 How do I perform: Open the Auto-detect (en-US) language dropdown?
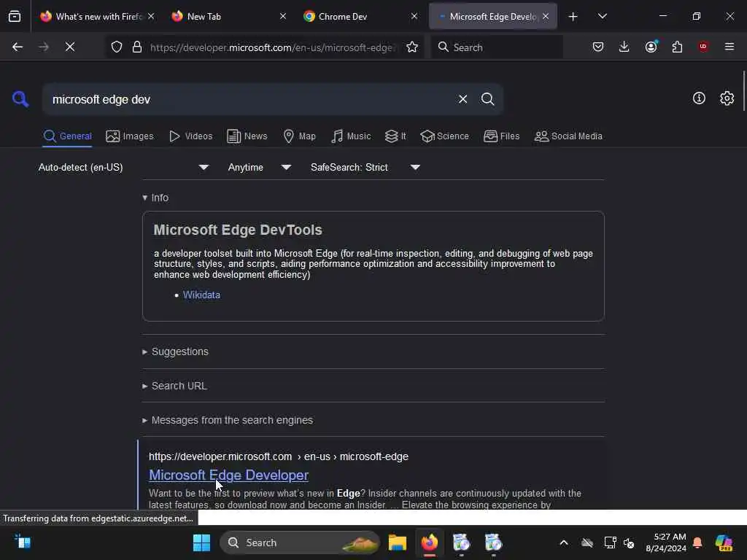pyautogui.click(x=123, y=167)
